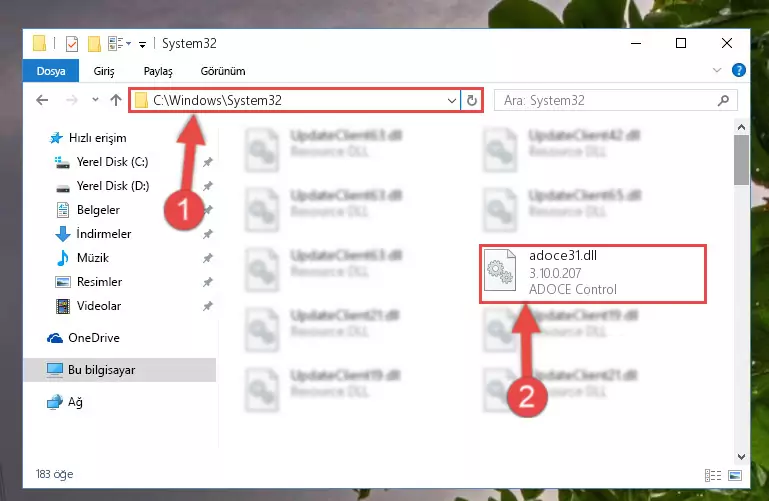The height and width of the screenshot is (501, 769).
Task: Go up one folder level
Action: 116,100
